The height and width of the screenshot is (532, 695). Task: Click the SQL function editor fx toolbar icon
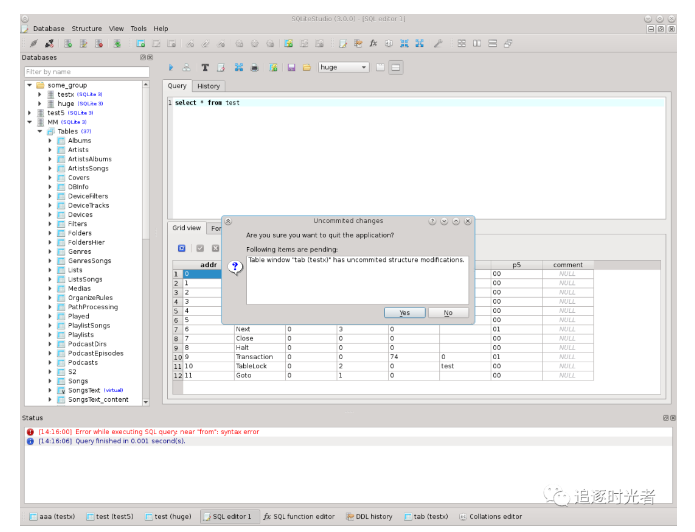(x=373, y=43)
